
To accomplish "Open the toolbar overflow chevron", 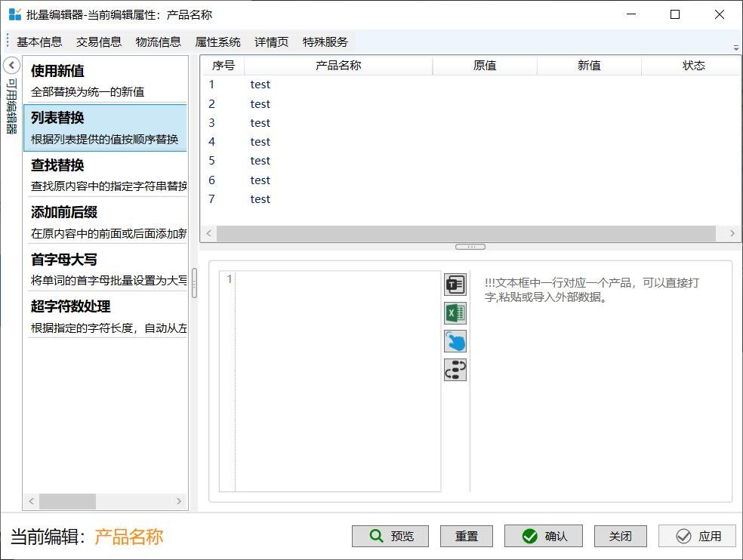I will [735, 47].
